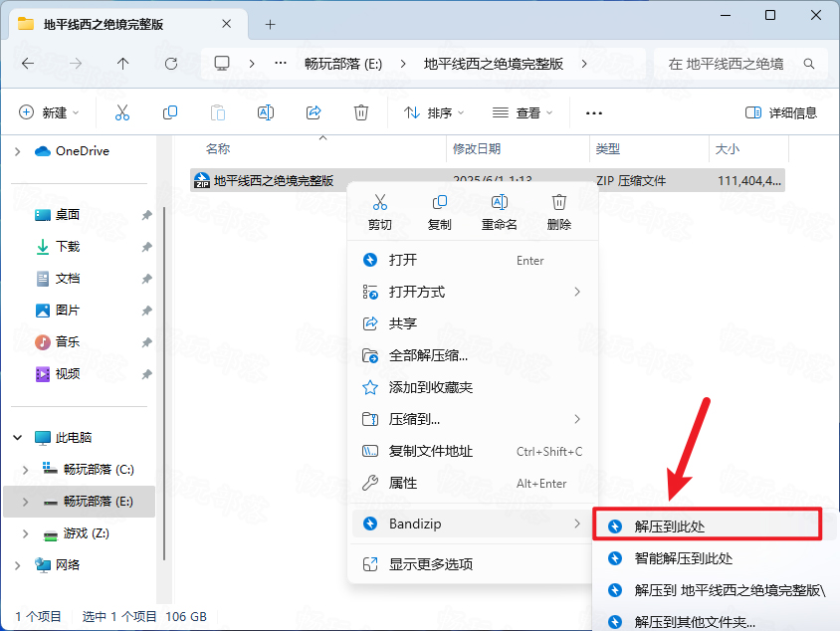Sort by the 大小 column header
The image size is (840, 631).
tap(727, 149)
